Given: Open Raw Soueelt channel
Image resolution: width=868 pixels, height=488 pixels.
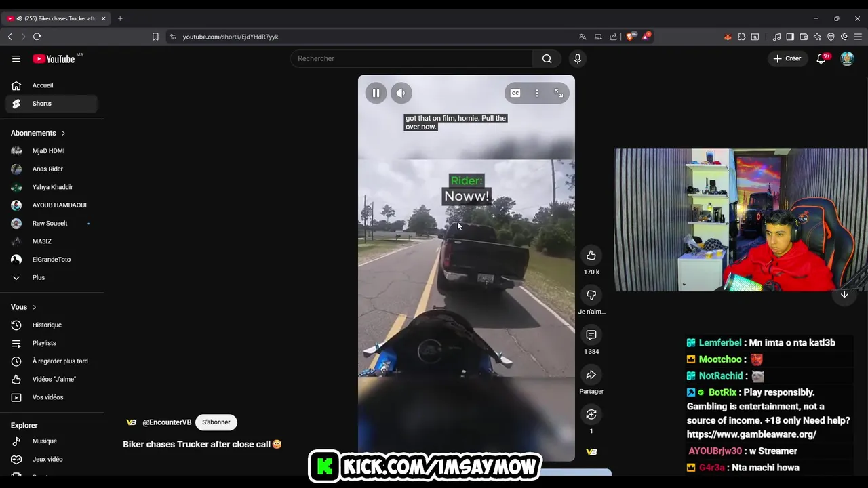Looking at the screenshot, I should [52, 223].
